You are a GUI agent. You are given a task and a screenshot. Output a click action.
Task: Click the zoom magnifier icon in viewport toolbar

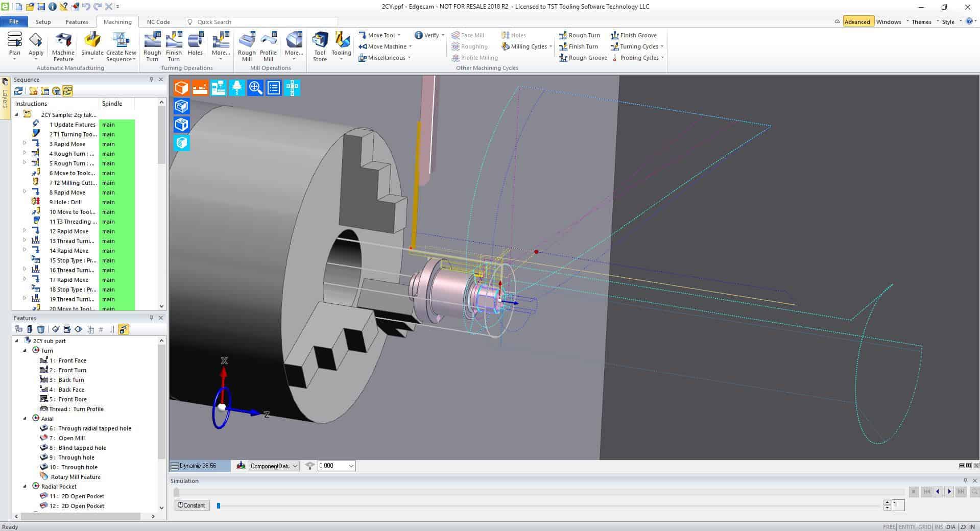tap(255, 88)
